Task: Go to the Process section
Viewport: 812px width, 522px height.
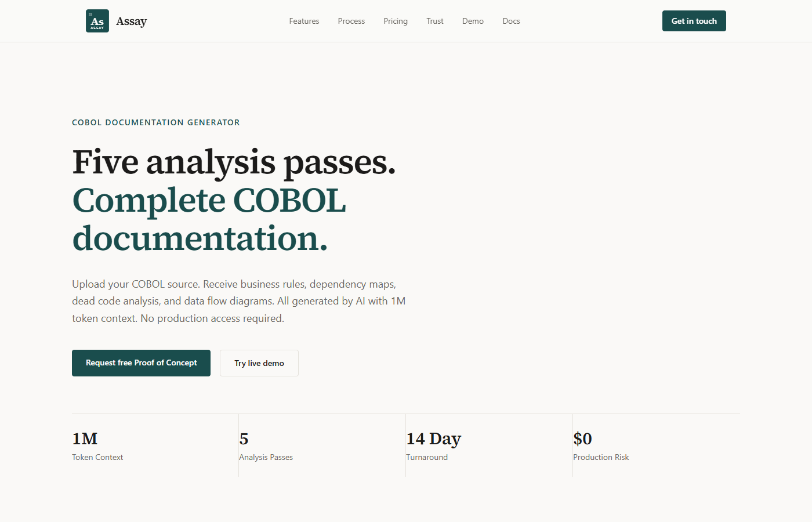Action: coord(351,21)
